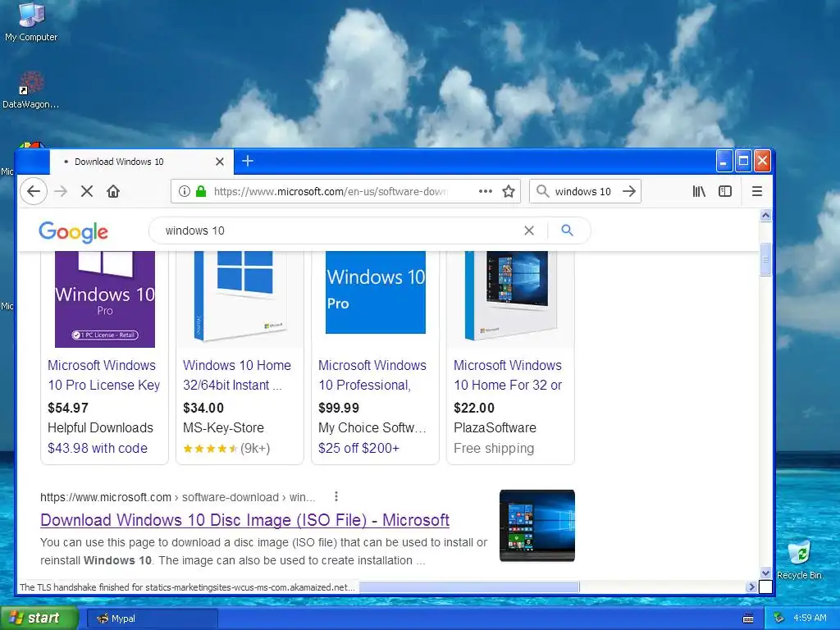Select the DataWagon desktop shortcut

coord(30,90)
